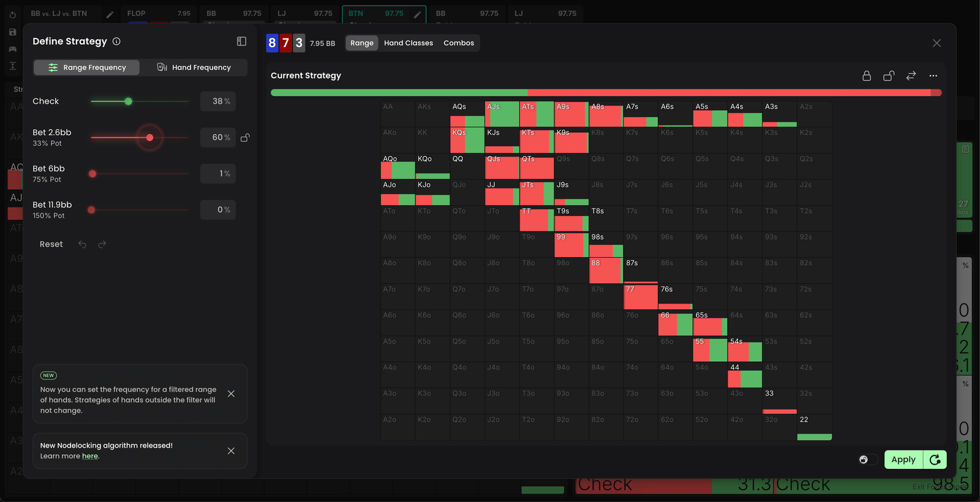Open the three-dot more options menu
This screenshot has width=980, height=502.
(933, 76)
